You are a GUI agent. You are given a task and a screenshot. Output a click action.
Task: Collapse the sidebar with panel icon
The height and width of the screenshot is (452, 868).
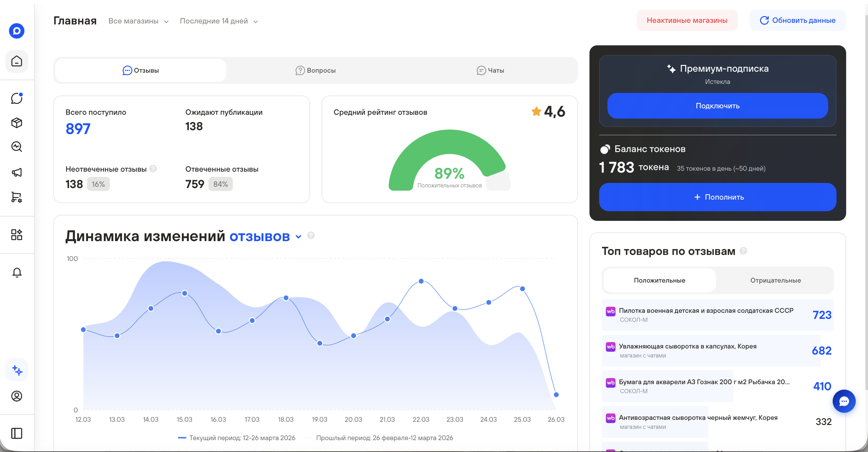[16, 433]
